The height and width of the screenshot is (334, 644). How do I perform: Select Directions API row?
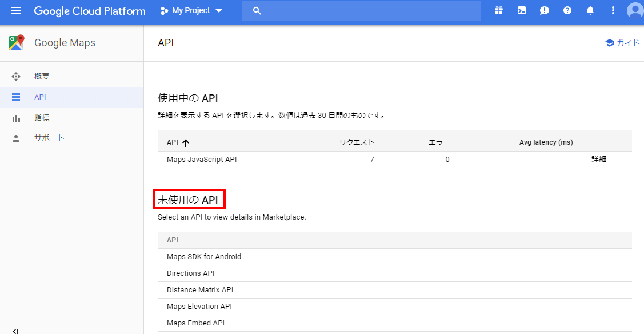[395, 273]
